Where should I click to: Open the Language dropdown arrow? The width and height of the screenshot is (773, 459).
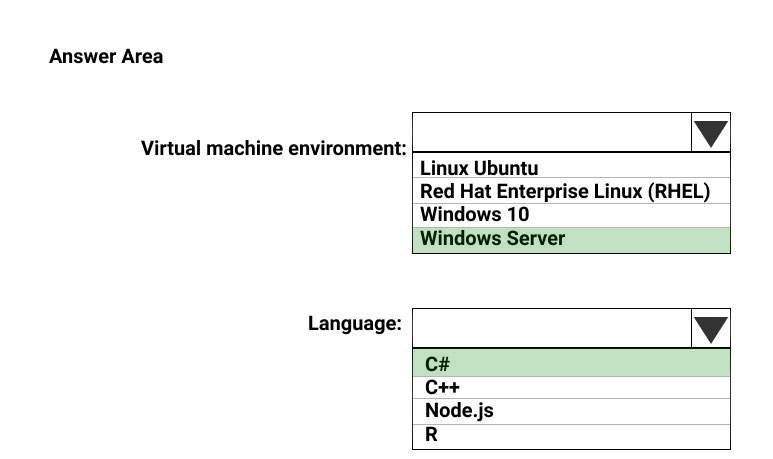[x=711, y=329]
